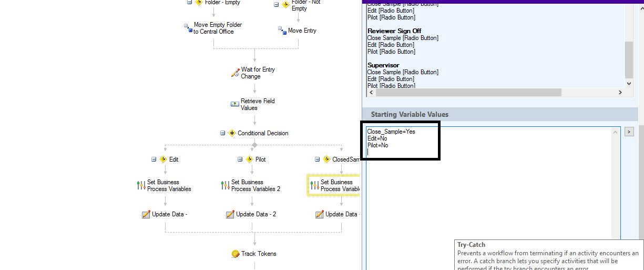The height and width of the screenshot is (270, 644).
Task: Click the field list's horizontal scrollbar right arrow
Action: [x=620, y=92]
